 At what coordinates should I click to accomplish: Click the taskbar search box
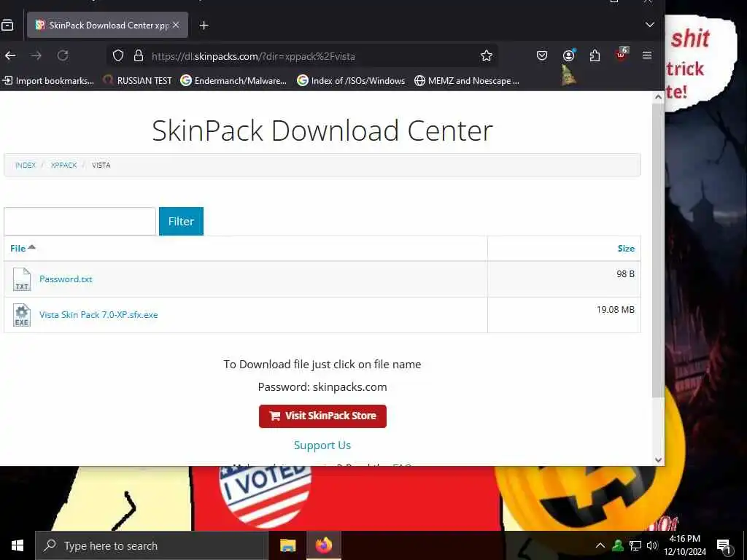point(152,545)
